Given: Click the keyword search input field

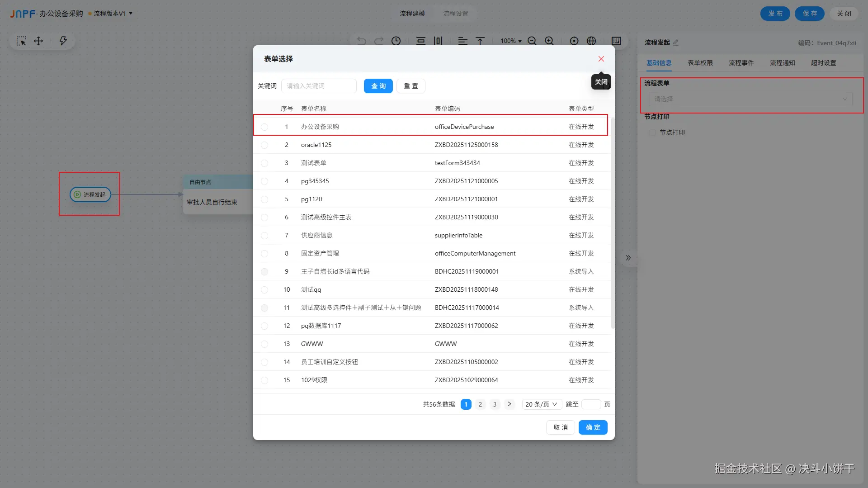Looking at the screenshot, I should pyautogui.click(x=319, y=85).
